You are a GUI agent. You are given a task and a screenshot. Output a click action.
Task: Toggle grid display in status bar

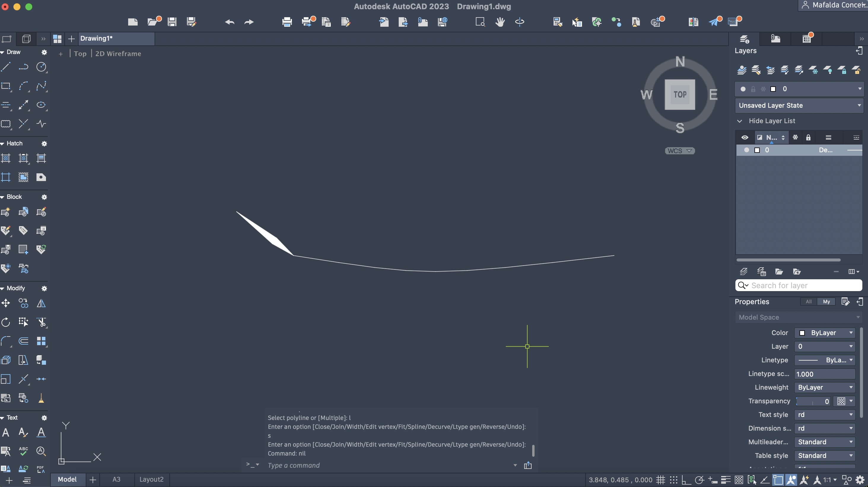[x=660, y=480]
